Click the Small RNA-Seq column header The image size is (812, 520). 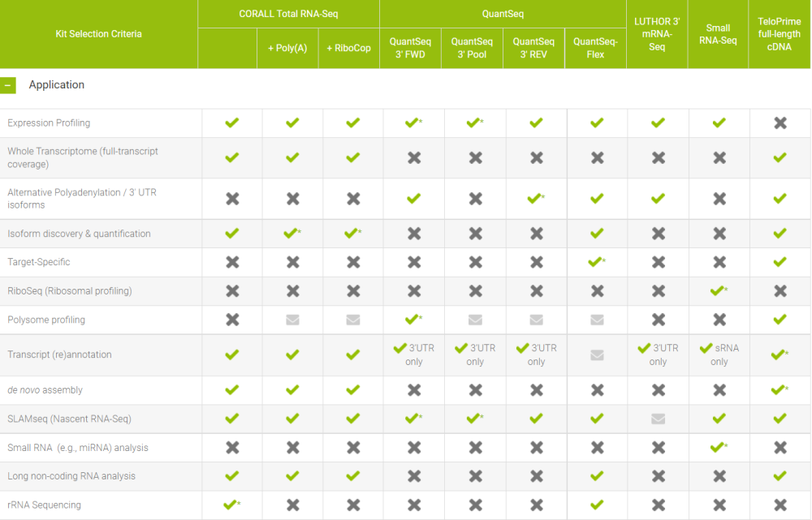[719, 34]
